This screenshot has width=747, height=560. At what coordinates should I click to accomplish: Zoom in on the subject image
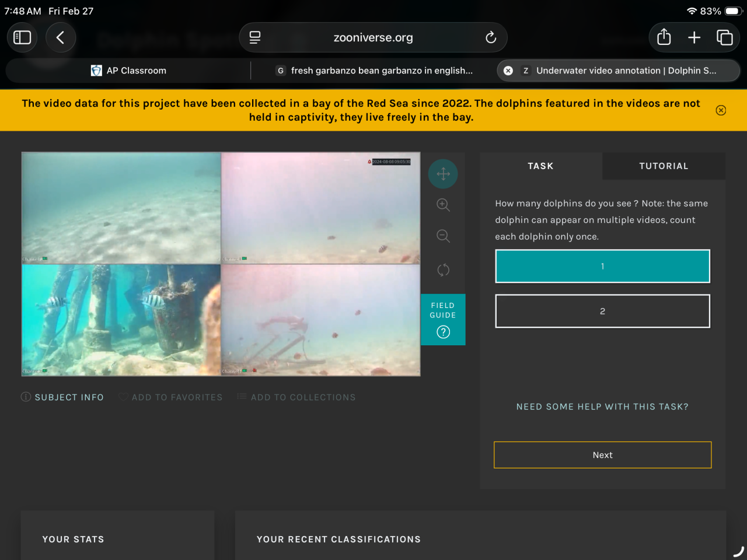pyautogui.click(x=443, y=205)
